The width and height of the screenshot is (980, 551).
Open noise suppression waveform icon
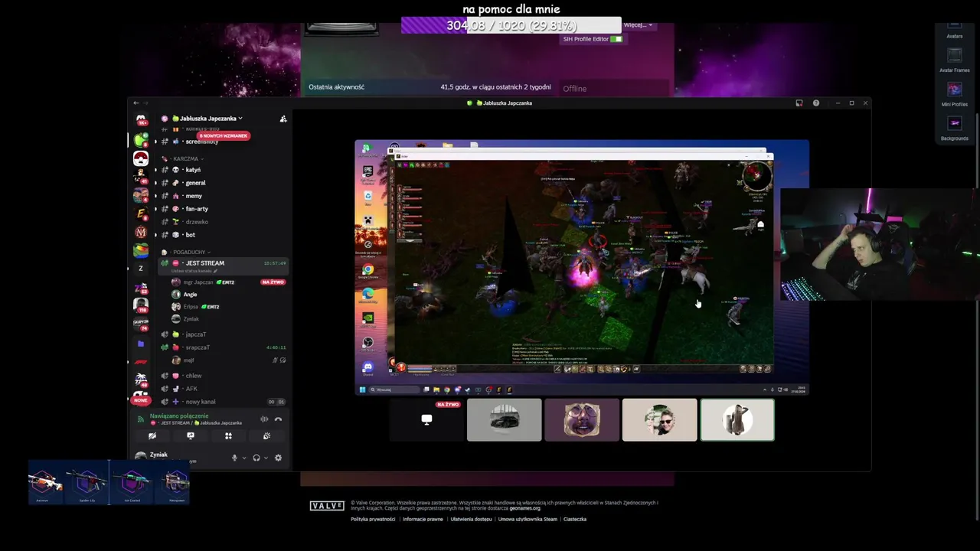click(x=264, y=419)
